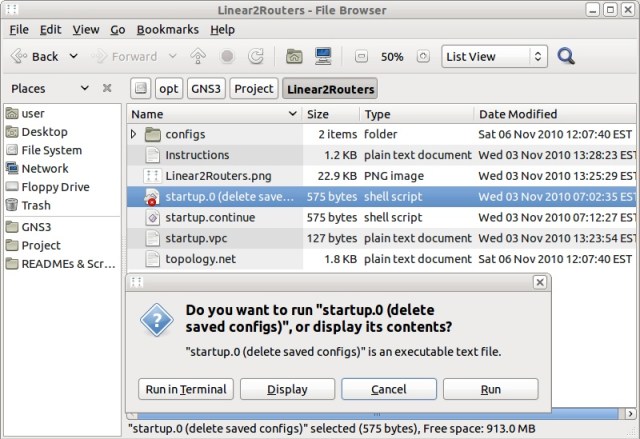Close the Places side pane
The width and height of the screenshot is (640, 439).
click(x=107, y=89)
